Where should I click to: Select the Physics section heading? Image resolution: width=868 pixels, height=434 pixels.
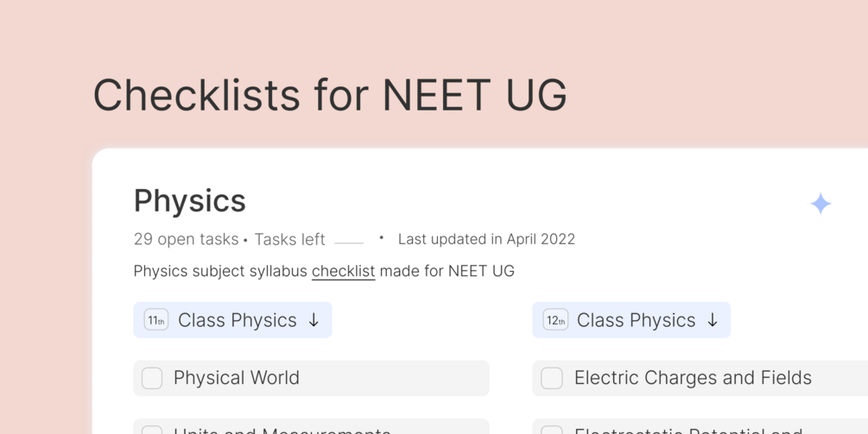190,201
